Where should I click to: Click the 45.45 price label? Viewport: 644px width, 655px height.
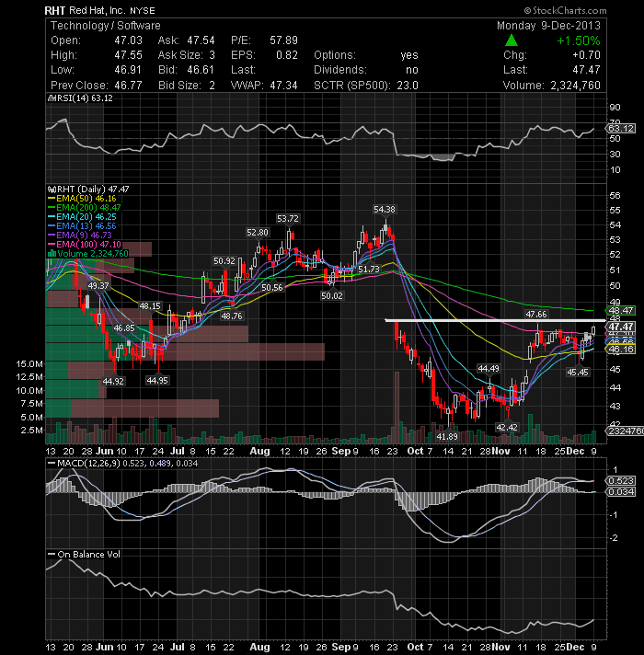click(578, 372)
